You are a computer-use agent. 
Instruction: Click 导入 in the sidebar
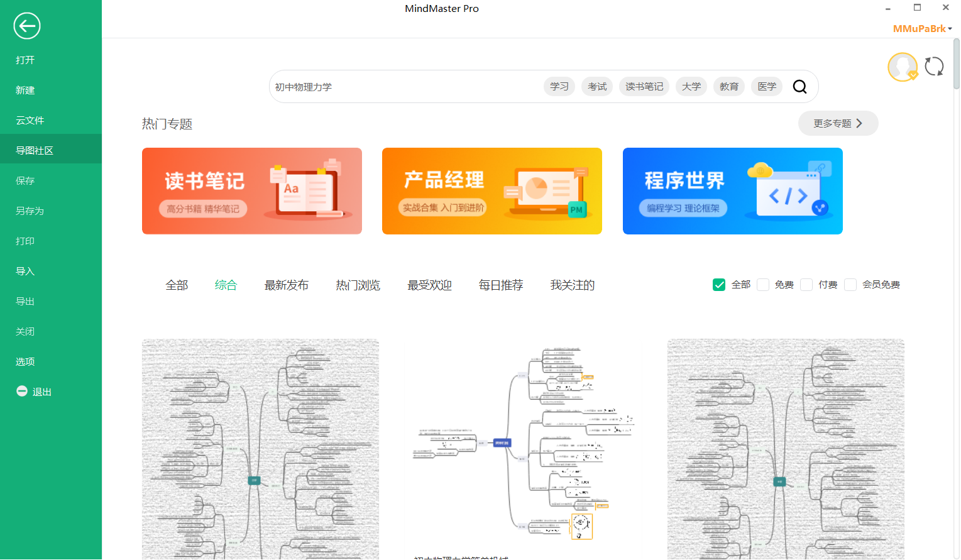tap(51, 271)
